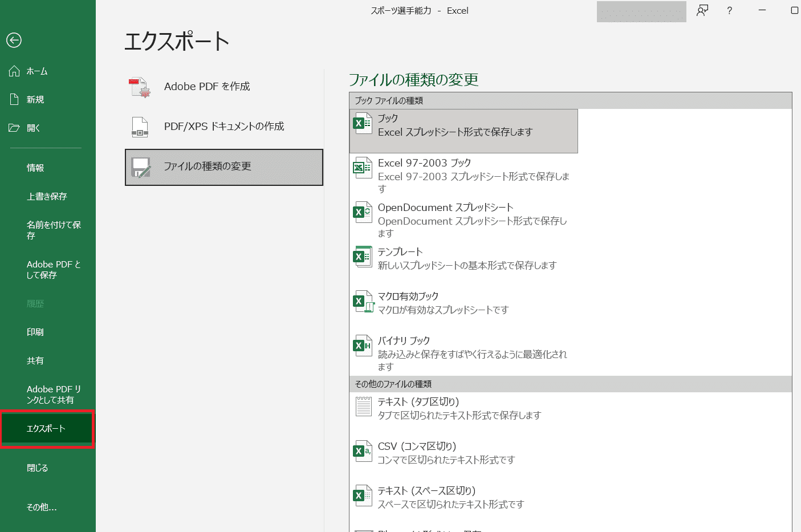Select Adobe PDF として保存
The height and width of the screenshot is (532, 801).
click(x=48, y=270)
